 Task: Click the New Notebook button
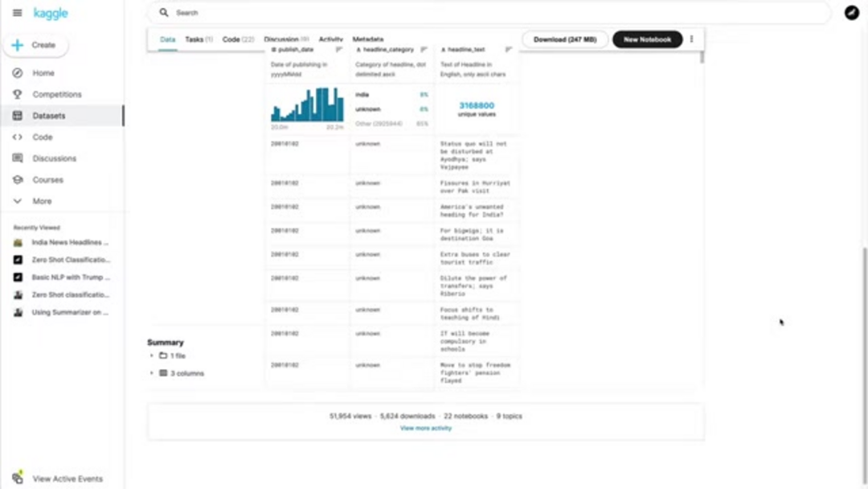647,39
